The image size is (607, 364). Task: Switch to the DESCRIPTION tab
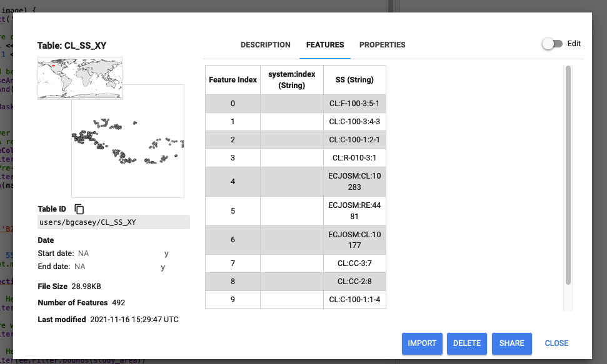click(x=266, y=45)
